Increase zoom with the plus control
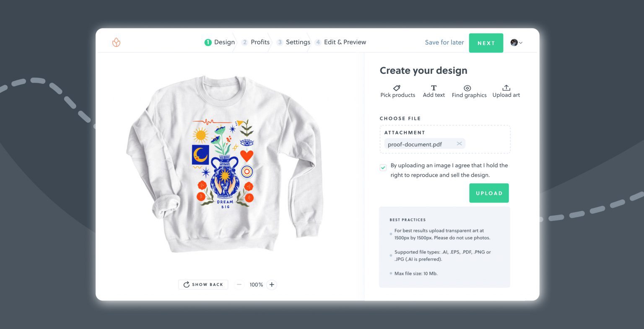This screenshot has width=644, height=329. (272, 285)
